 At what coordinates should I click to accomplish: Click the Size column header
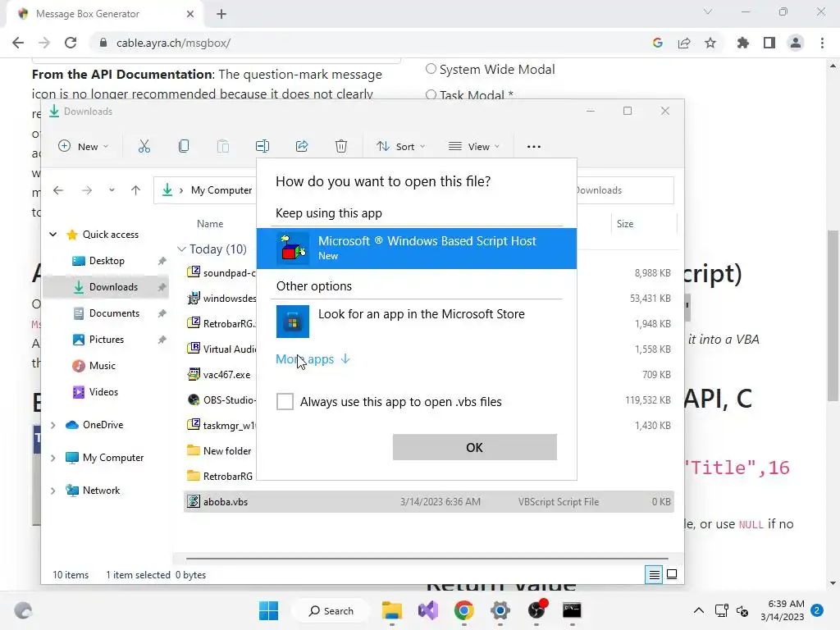[624, 223]
